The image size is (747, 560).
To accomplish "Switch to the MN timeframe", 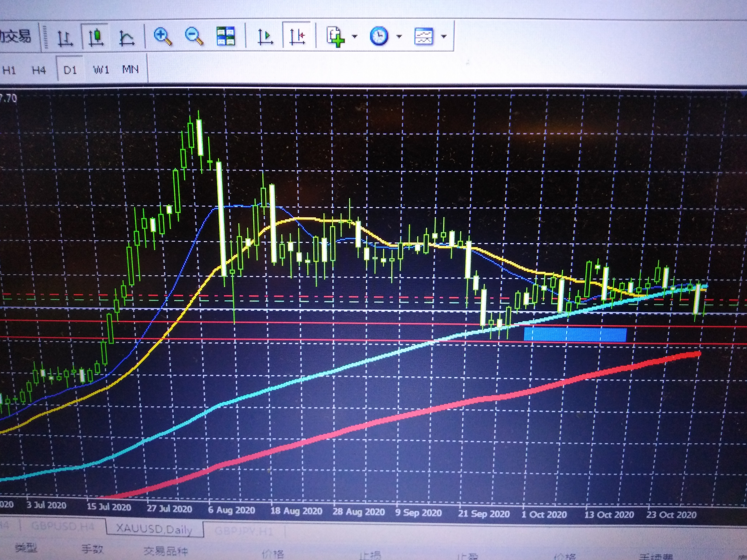I will pyautogui.click(x=130, y=69).
